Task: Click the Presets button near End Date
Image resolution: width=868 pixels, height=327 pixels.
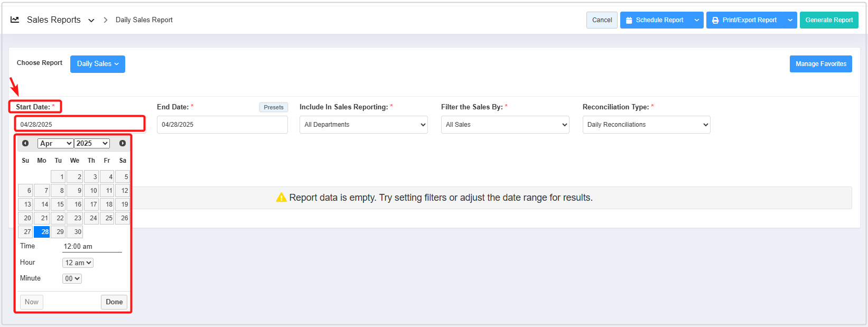Action: 273,107
